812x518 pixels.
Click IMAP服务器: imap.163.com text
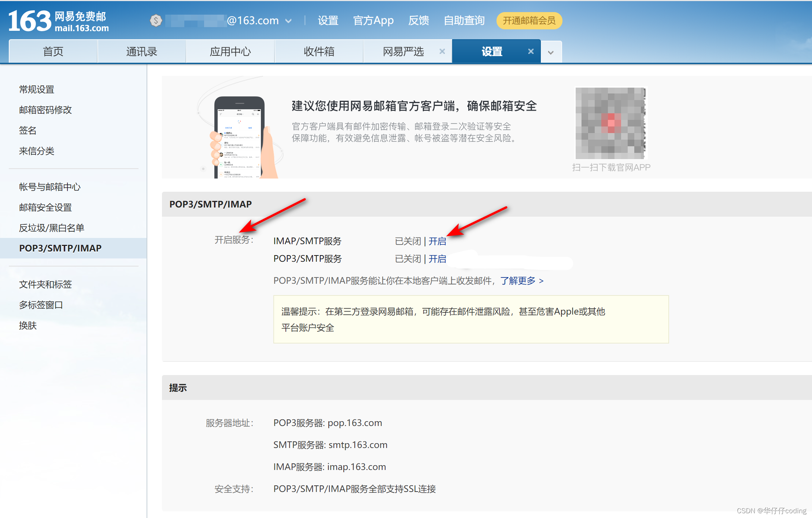point(330,467)
